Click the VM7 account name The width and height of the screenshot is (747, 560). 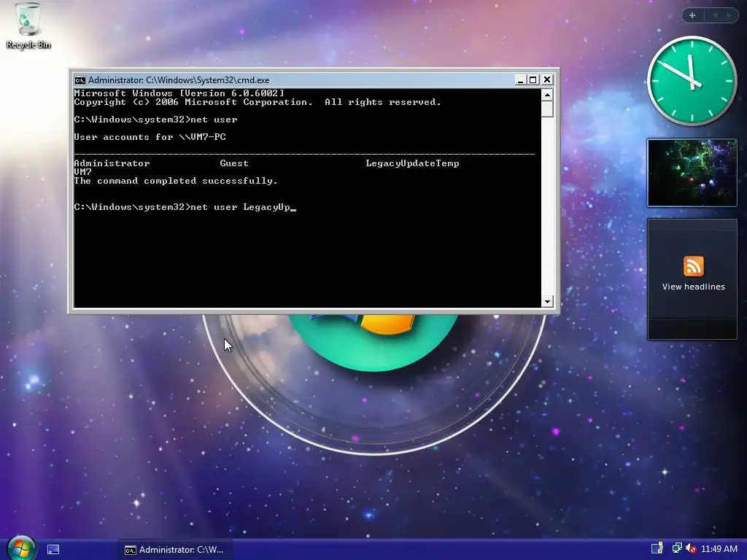83,172
